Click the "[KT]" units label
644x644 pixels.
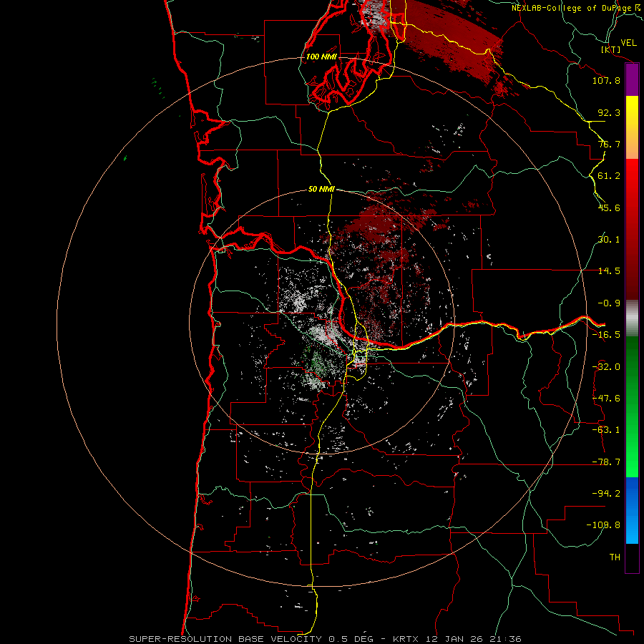click(611, 49)
